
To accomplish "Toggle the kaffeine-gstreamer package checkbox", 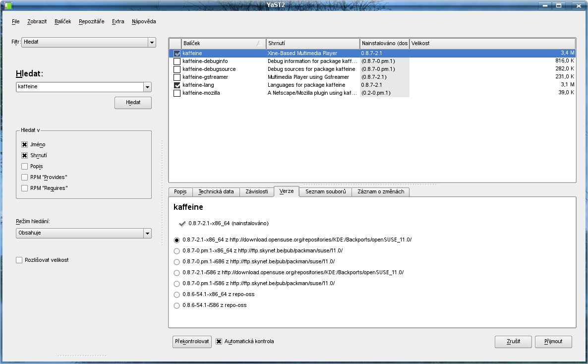I will pyautogui.click(x=177, y=77).
